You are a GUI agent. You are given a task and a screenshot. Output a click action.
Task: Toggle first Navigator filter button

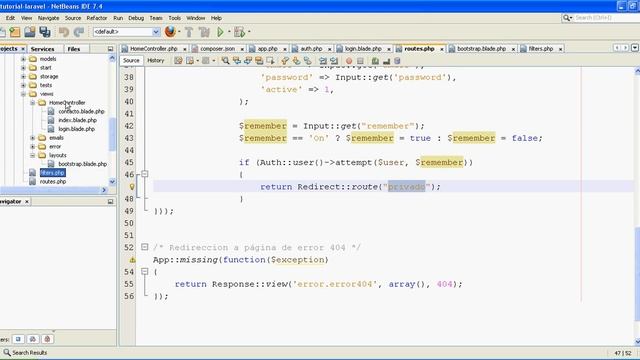click(x=18, y=339)
